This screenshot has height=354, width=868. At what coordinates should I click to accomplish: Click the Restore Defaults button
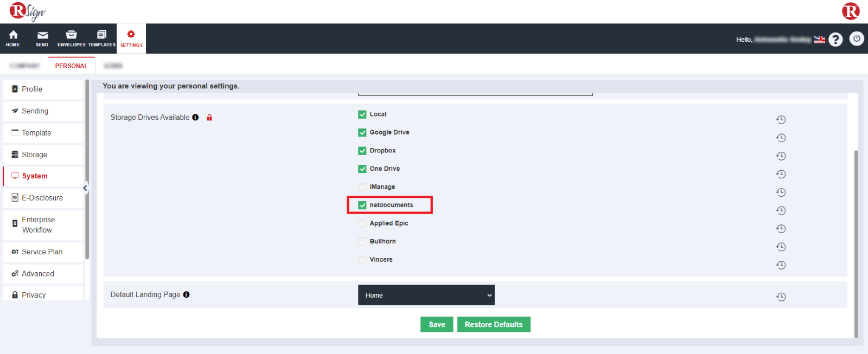click(x=494, y=324)
